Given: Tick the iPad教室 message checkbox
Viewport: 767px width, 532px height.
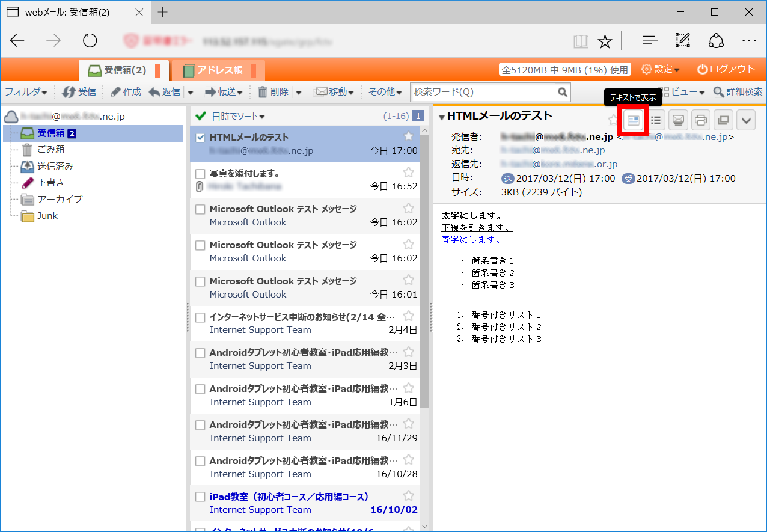Looking at the screenshot, I should pyautogui.click(x=201, y=497).
